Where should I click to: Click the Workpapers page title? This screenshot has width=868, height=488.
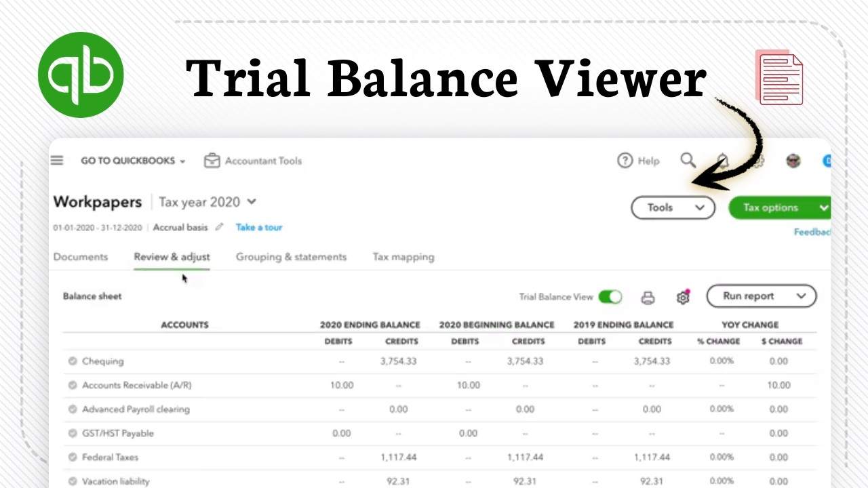(98, 202)
